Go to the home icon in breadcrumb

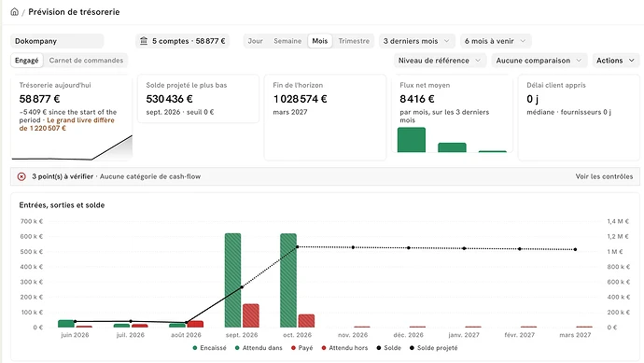[x=14, y=12]
